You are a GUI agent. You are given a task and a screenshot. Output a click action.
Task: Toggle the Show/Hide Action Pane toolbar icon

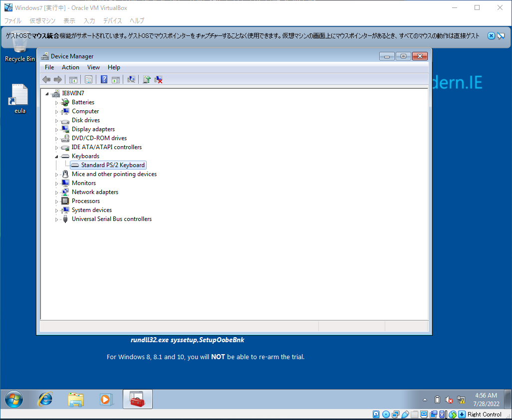pyautogui.click(x=116, y=79)
